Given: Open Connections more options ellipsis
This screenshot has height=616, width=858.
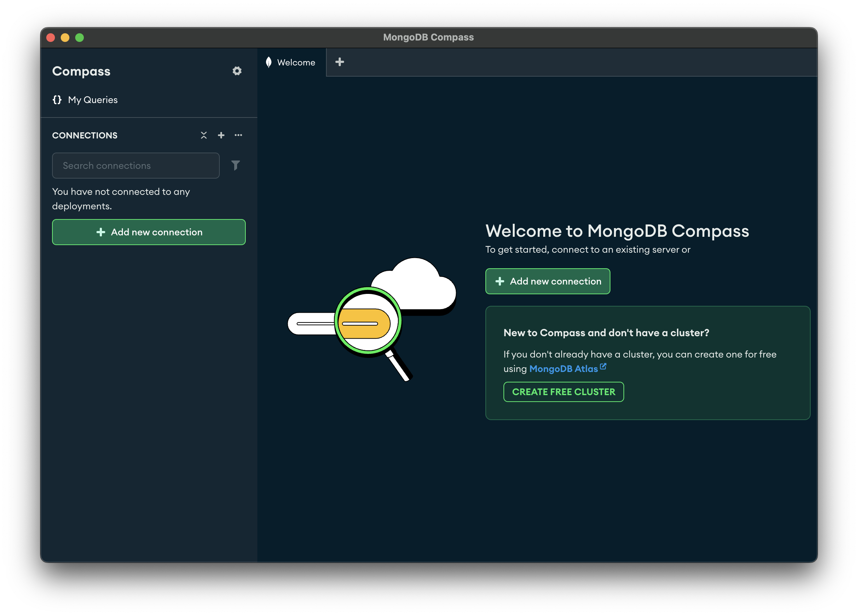Looking at the screenshot, I should [238, 135].
